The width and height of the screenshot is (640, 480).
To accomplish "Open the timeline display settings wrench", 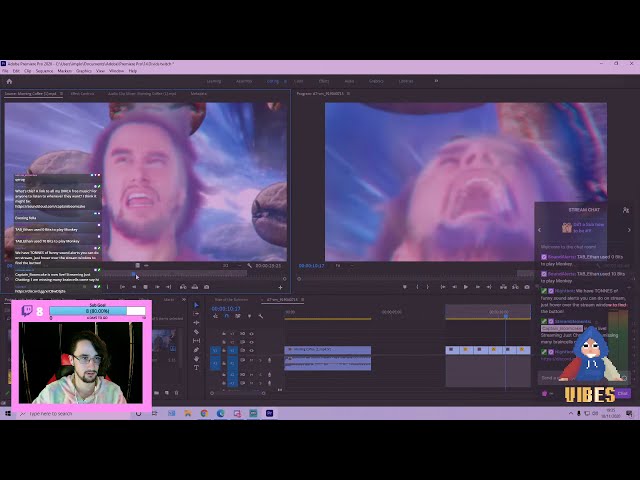I will tap(261, 316).
